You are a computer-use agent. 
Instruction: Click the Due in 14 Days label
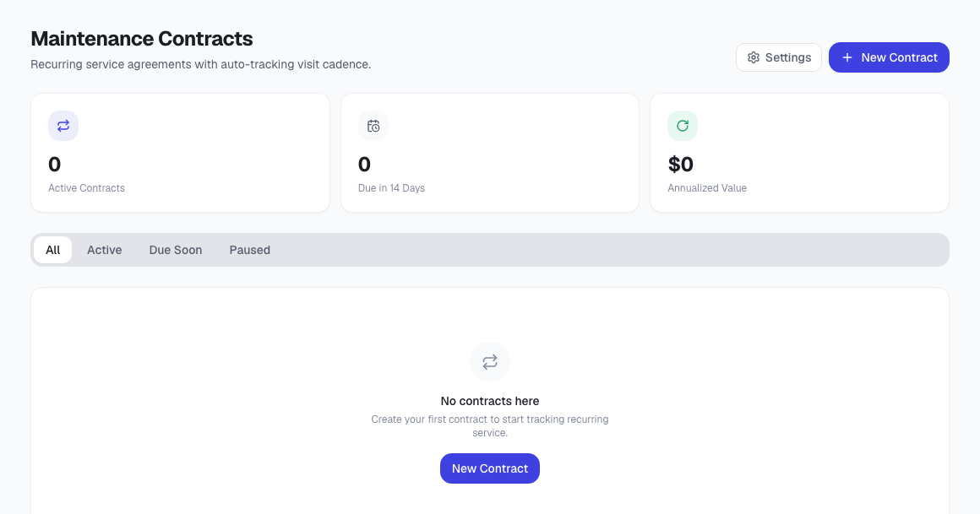tap(391, 188)
